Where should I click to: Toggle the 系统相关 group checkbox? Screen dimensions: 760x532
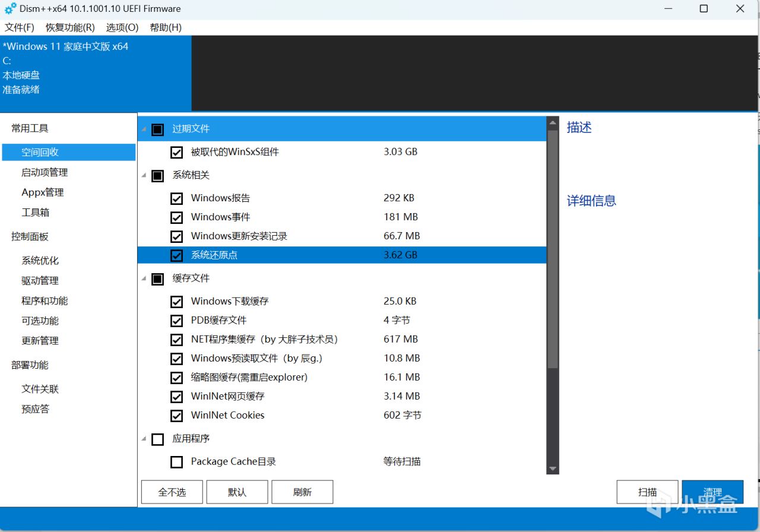tap(157, 176)
